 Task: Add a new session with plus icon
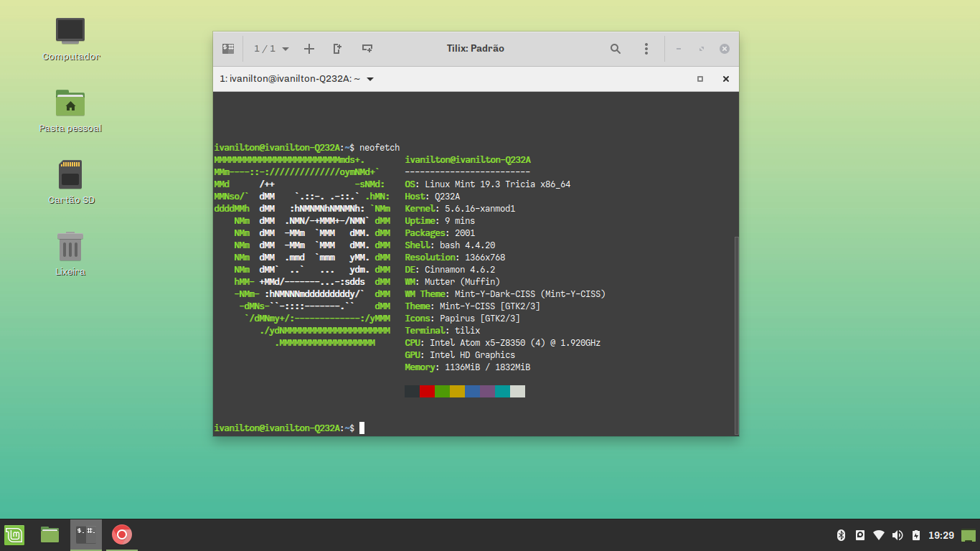click(309, 49)
